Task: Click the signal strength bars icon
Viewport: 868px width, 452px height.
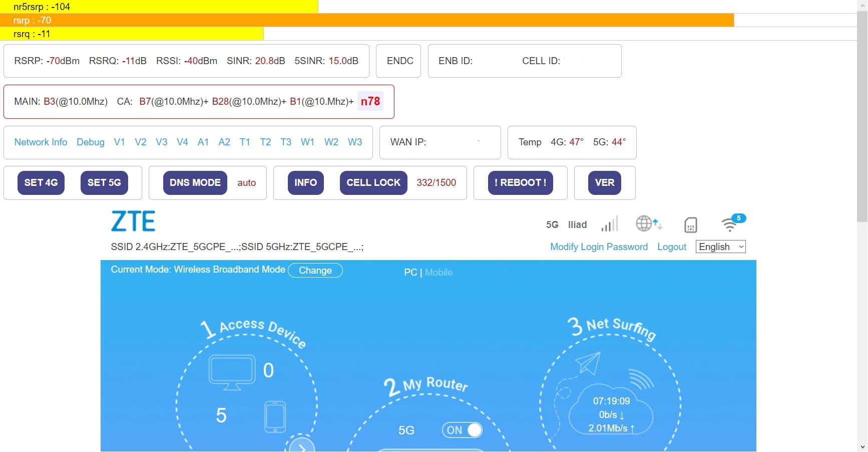Action: (609, 224)
